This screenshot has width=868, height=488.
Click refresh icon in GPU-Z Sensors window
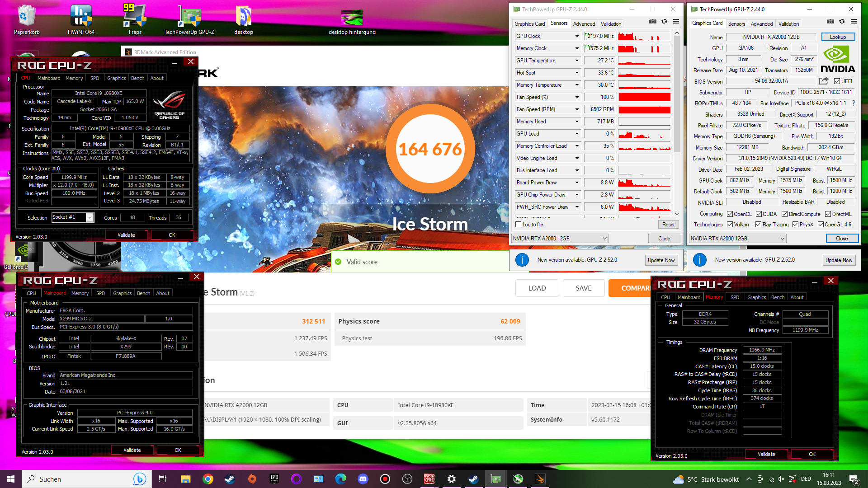coord(664,22)
